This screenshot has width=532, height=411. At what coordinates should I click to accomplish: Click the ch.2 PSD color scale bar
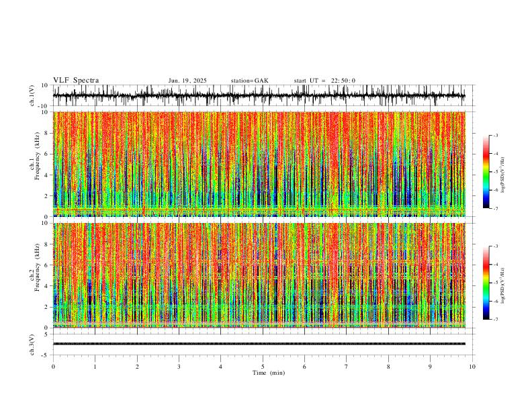[x=486, y=283]
